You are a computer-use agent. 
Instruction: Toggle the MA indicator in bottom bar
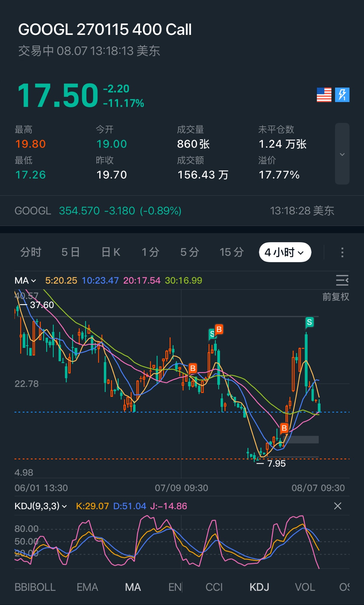click(133, 587)
